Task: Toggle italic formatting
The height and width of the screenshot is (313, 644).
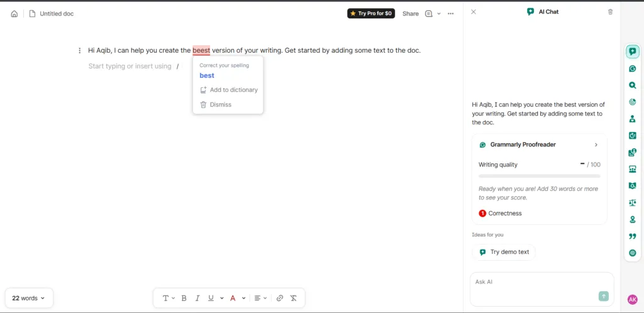Action: pyautogui.click(x=197, y=299)
